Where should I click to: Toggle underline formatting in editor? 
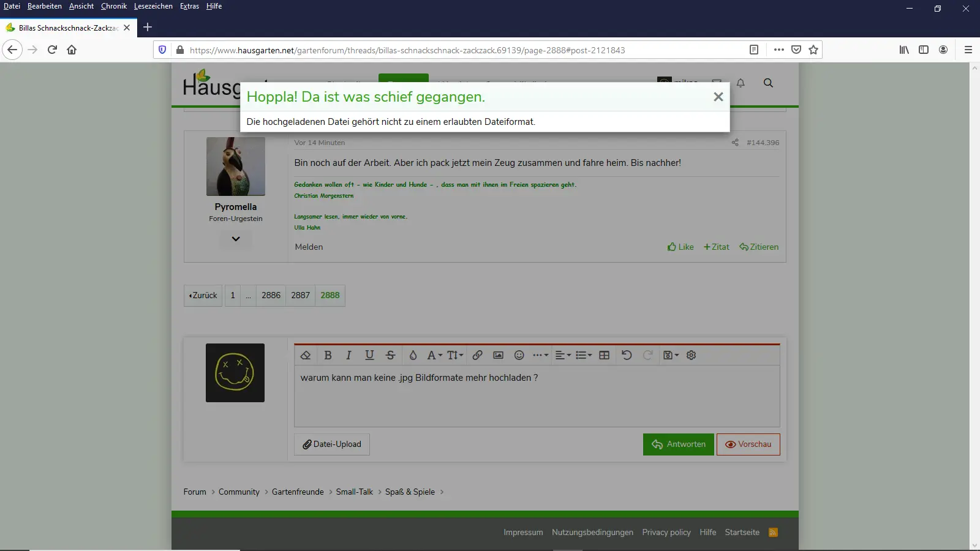tap(369, 355)
